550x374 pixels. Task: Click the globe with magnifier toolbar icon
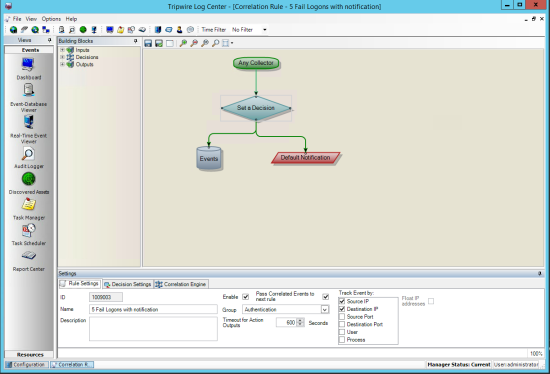coord(35,30)
